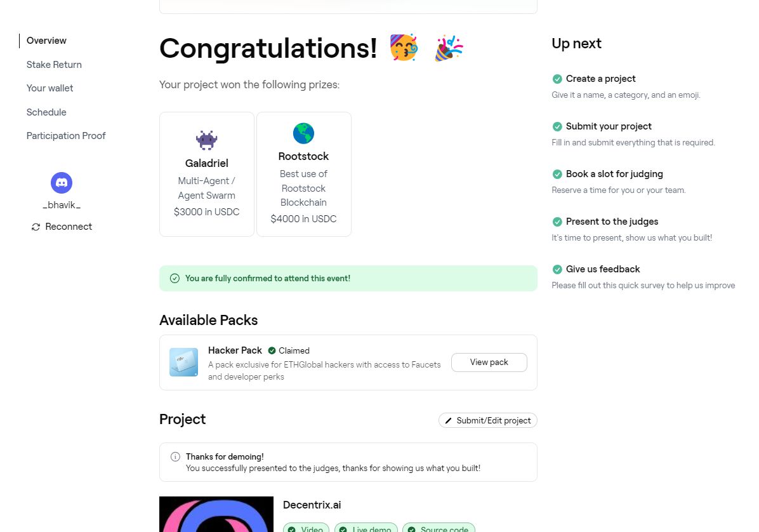Screen dimensions: 759x532
Task: Open the Schedule sidebar item
Action: click(x=46, y=112)
